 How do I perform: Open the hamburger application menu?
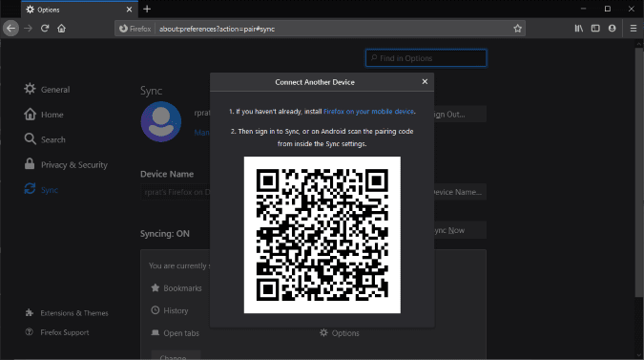click(x=634, y=29)
